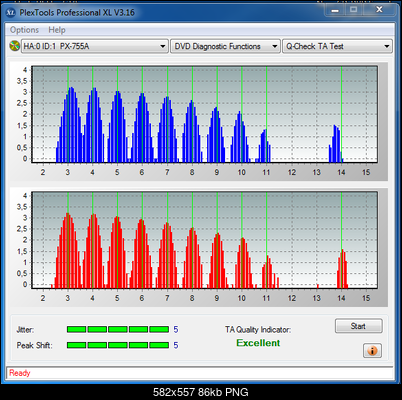This screenshot has height=400, width=402.
Task: Open the Options menu
Action: click(24, 30)
